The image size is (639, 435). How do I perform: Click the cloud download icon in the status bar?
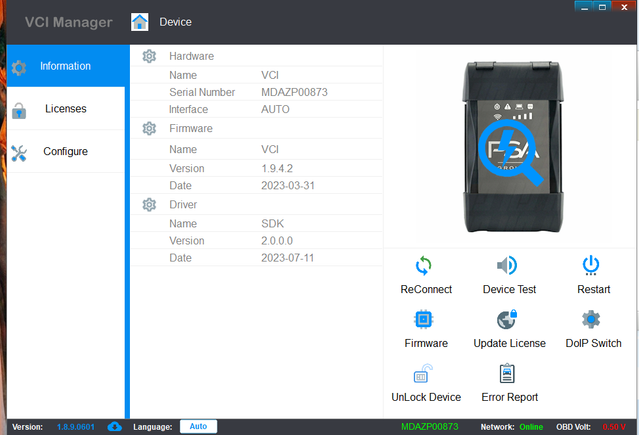click(x=115, y=427)
